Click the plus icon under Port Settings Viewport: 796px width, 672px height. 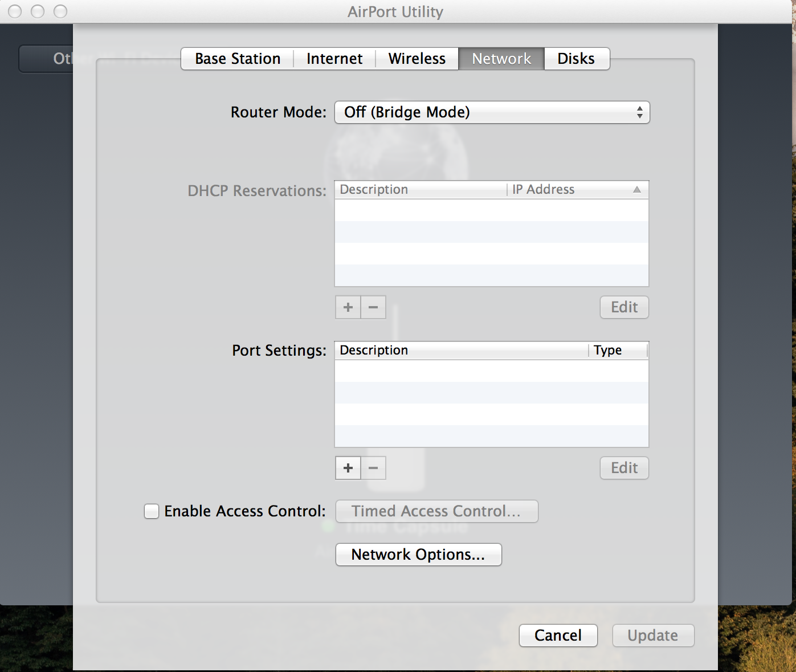348,468
